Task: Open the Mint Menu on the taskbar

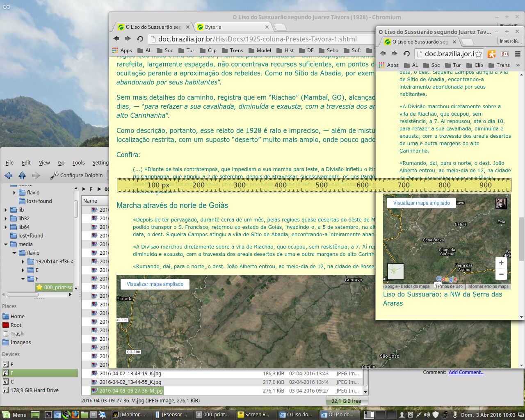Action: [x=15, y=415]
